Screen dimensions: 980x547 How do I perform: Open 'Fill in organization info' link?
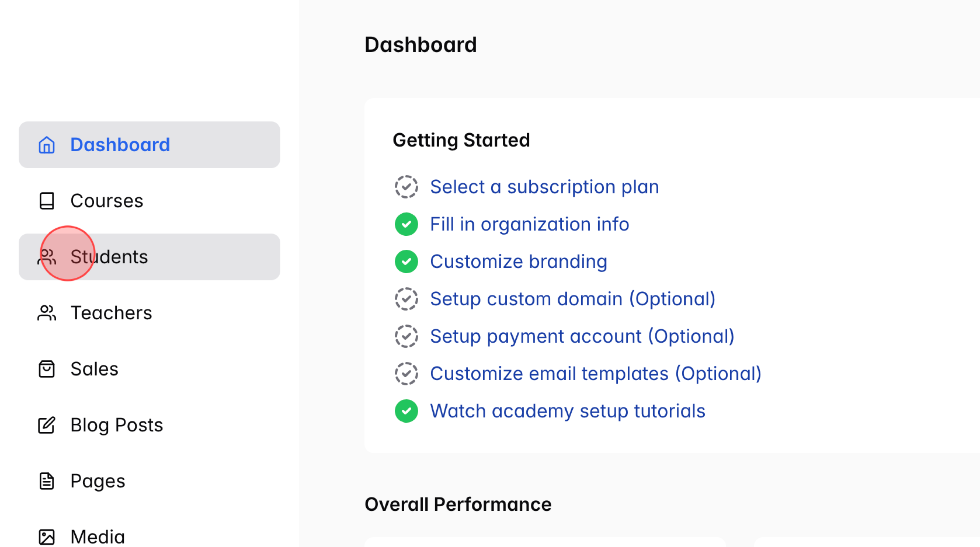[529, 224]
